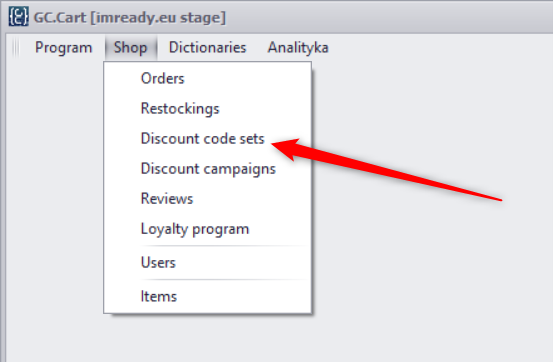Choose Loyalty program in the menu
This screenshot has width=553, height=362.
(x=207, y=229)
